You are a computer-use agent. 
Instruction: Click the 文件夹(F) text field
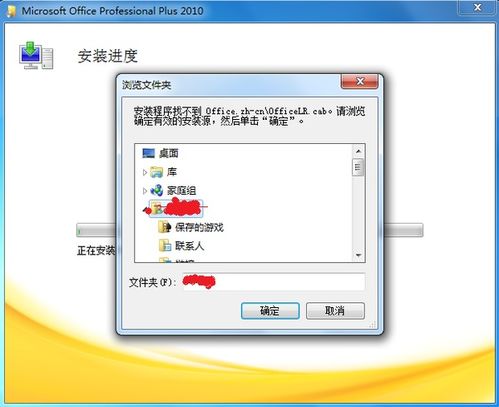pyautogui.click(x=274, y=282)
